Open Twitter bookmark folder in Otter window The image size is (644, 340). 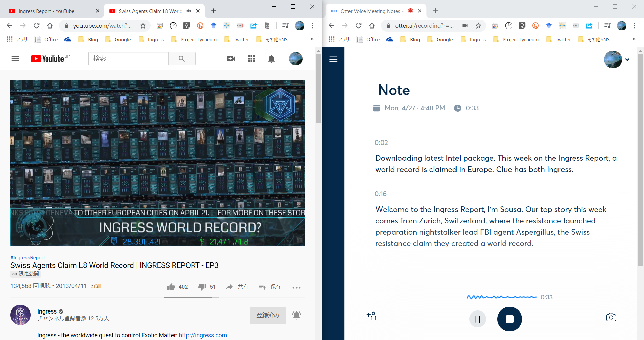[558, 39]
